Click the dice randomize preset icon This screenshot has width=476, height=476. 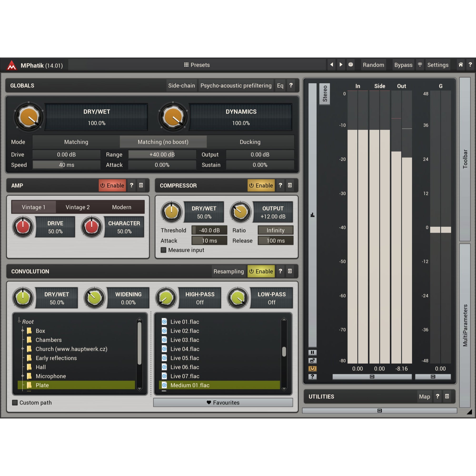[351, 64]
